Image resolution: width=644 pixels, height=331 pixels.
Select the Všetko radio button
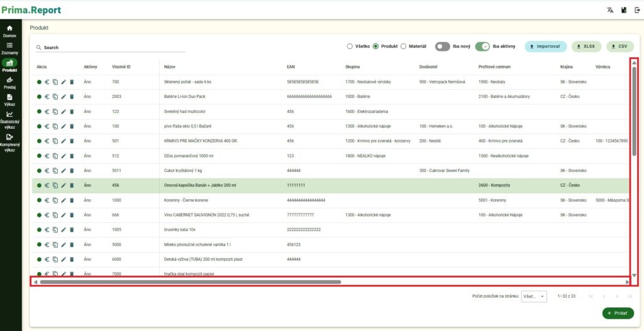coord(350,46)
